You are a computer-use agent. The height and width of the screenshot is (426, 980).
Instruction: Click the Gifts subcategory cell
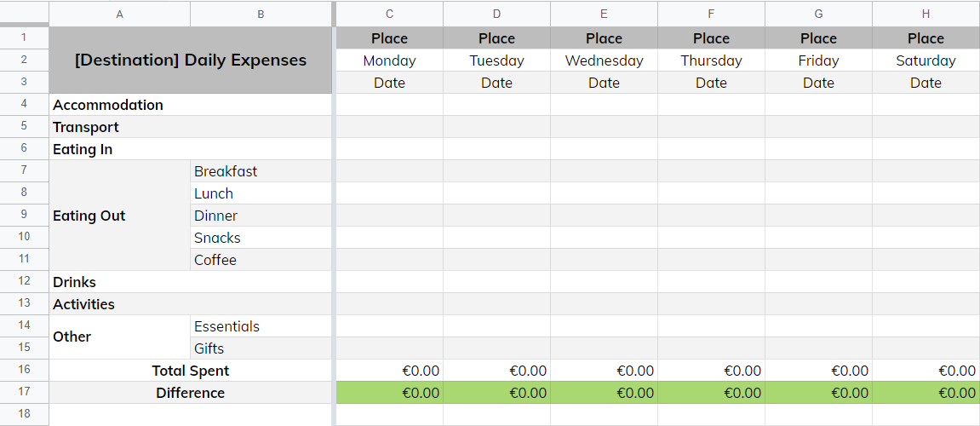pyautogui.click(x=261, y=348)
